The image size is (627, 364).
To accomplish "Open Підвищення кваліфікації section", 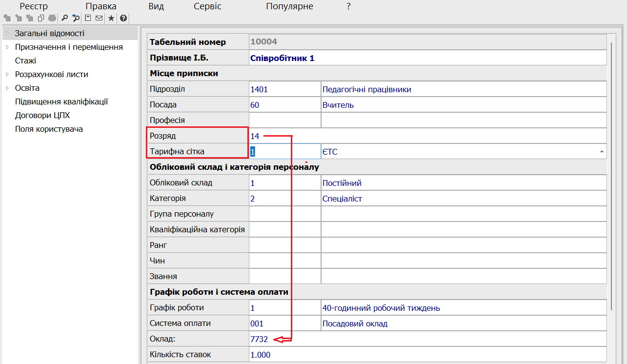I will [61, 102].
